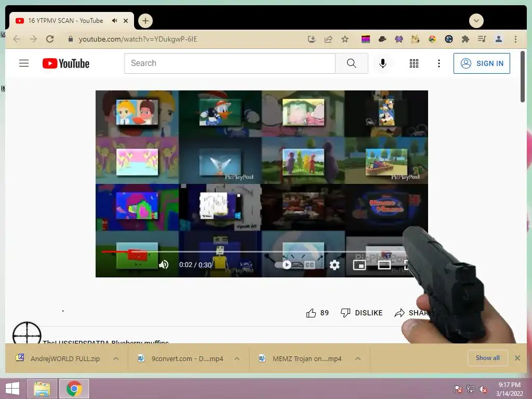Reload the page with the refresh icon
The height and width of the screenshot is (399, 532).
point(50,39)
